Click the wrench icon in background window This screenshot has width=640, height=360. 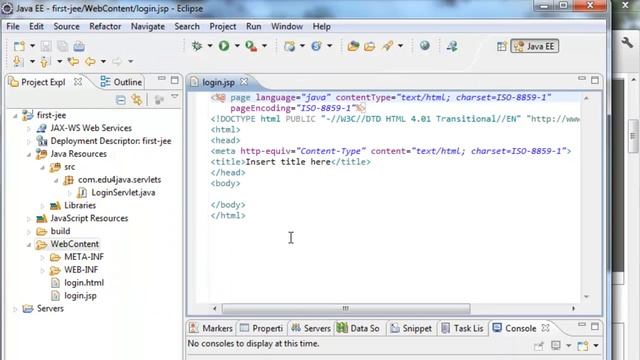pyautogui.click(x=627, y=42)
